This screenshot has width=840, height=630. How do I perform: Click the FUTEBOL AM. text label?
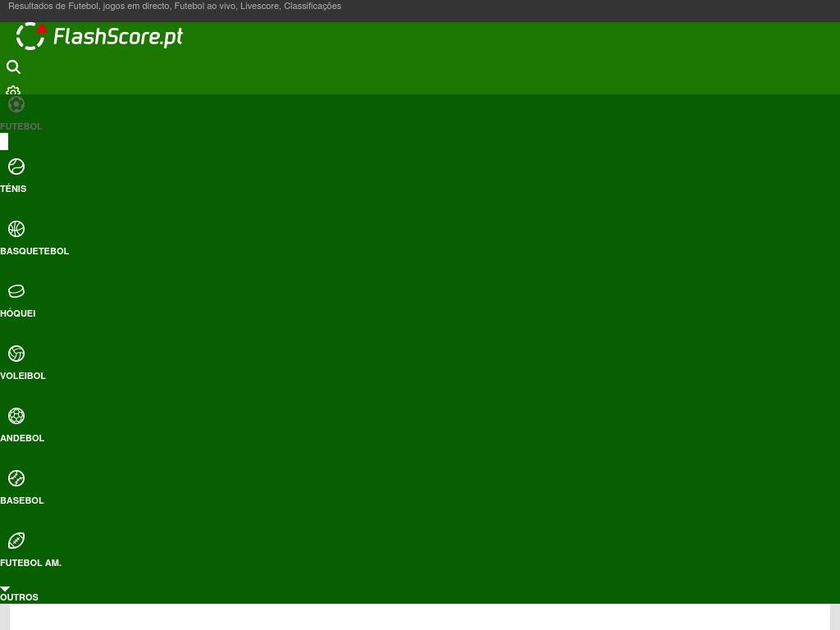(x=30, y=563)
